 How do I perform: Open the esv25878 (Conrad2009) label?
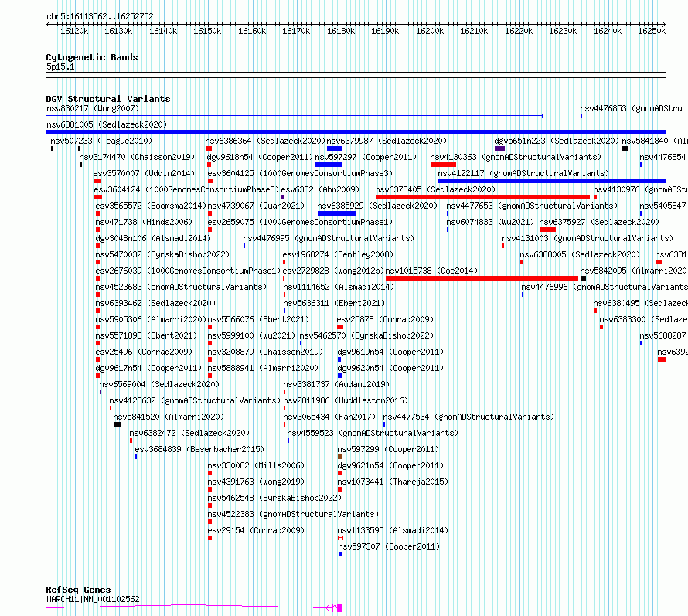point(385,319)
